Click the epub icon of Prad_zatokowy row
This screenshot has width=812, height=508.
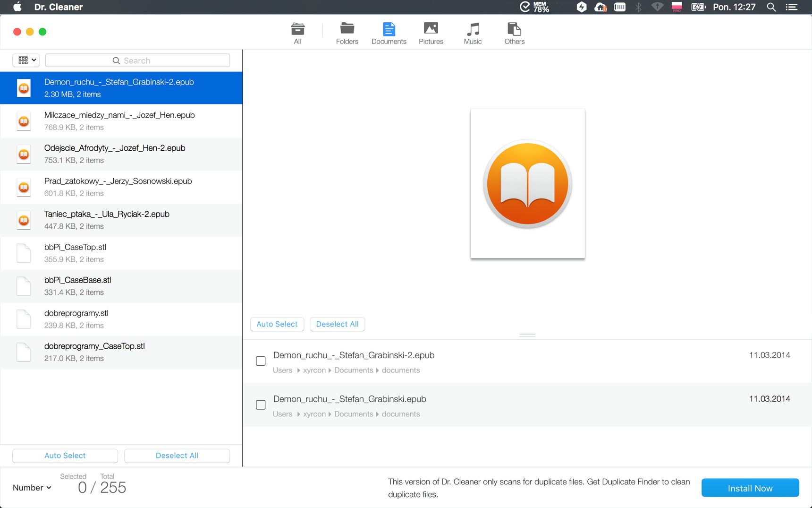coord(24,187)
